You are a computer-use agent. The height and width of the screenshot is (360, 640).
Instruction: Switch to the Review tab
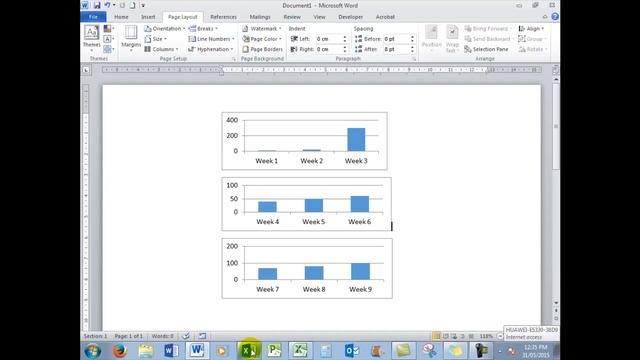click(x=292, y=17)
